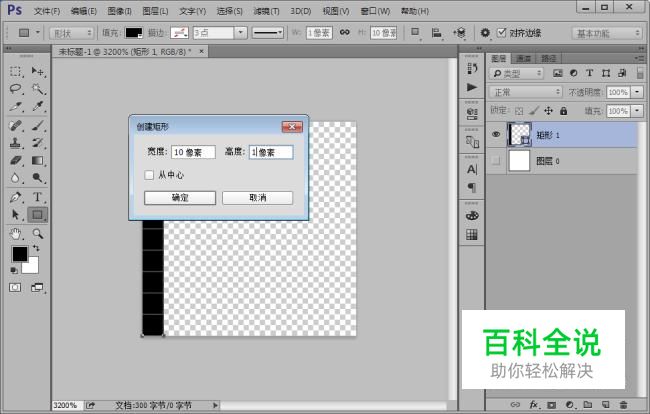Screen dimensions: 650x414
Task: Select the Brush tool
Action: [38, 125]
